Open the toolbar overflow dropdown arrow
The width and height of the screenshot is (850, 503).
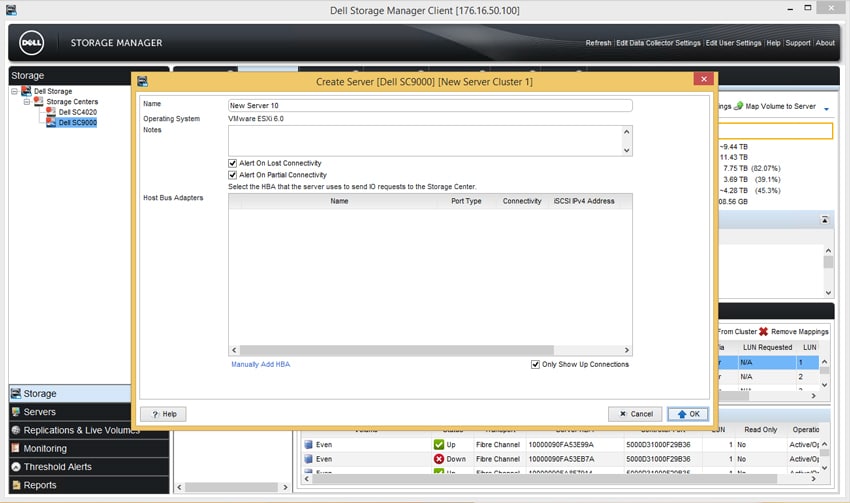click(826, 109)
